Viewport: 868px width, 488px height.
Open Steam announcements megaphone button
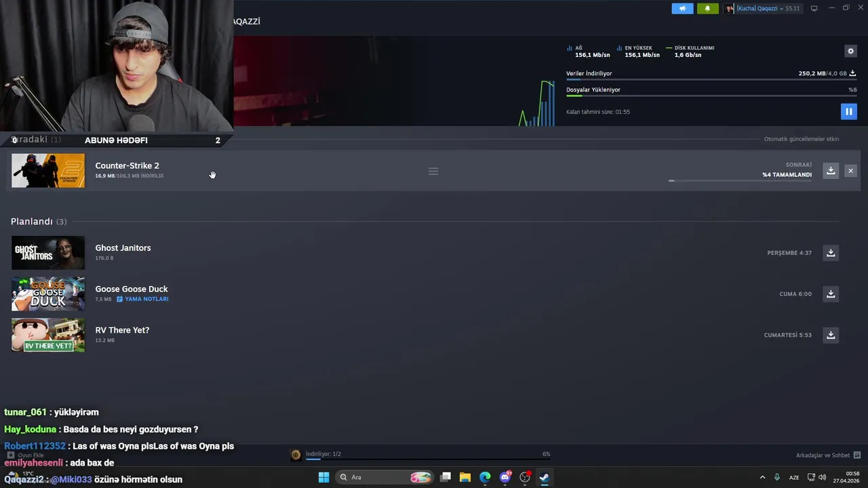coord(682,8)
